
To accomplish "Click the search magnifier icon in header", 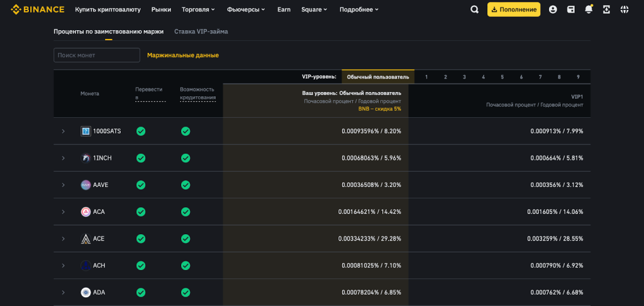I will (475, 9).
